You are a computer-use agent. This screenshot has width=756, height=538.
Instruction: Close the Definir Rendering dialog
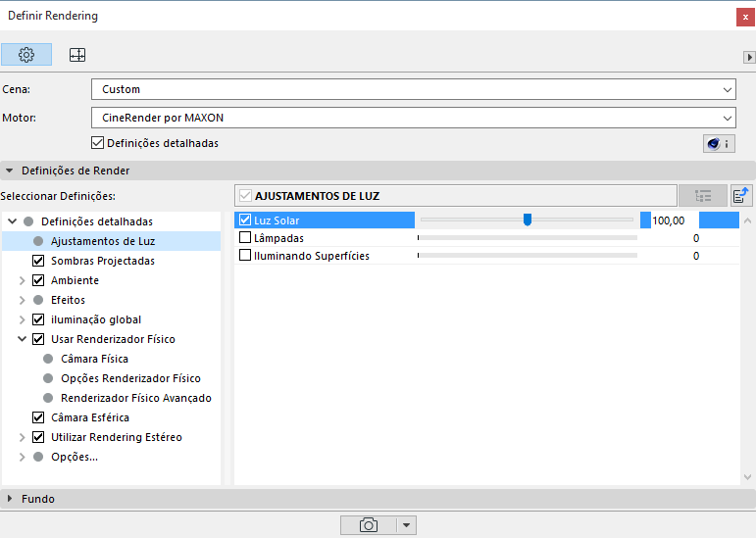(745, 17)
